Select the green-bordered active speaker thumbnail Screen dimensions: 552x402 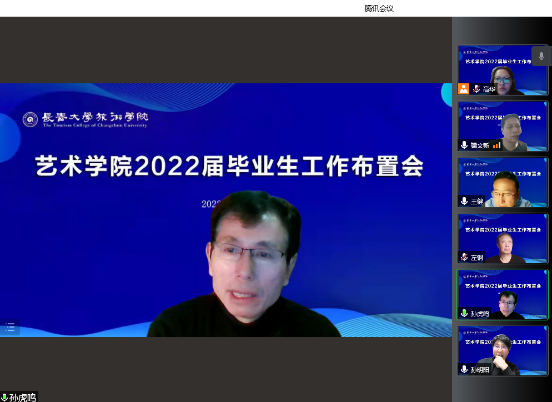[x=502, y=295]
